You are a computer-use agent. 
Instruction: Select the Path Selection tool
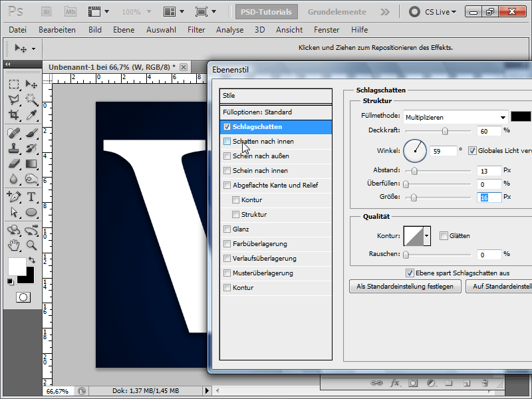(13, 212)
